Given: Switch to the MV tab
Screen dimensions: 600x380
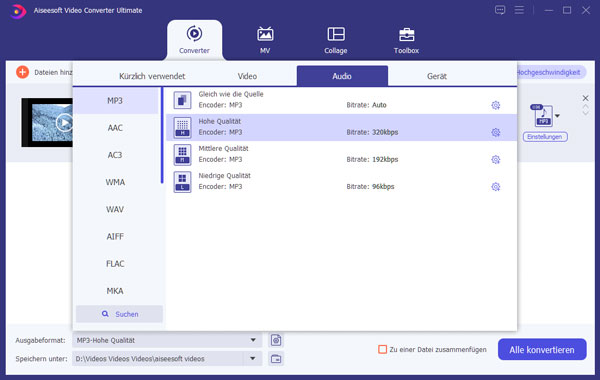Looking at the screenshot, I should [x=265, y=40].
